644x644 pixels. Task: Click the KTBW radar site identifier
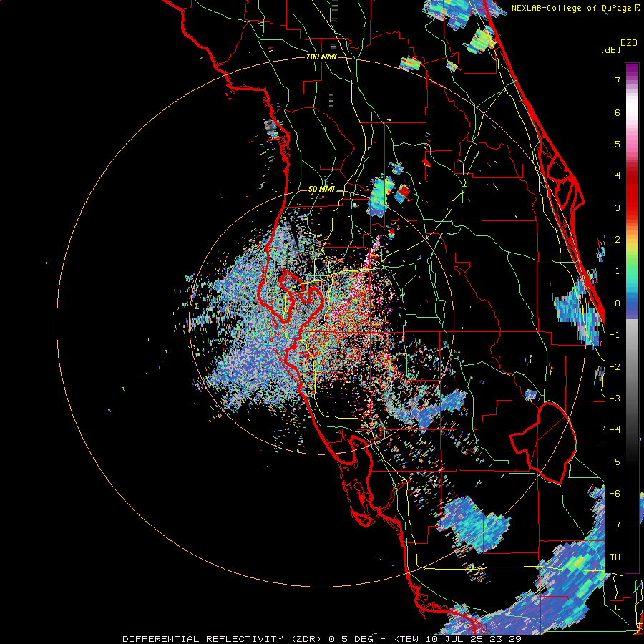click(406, 639)
